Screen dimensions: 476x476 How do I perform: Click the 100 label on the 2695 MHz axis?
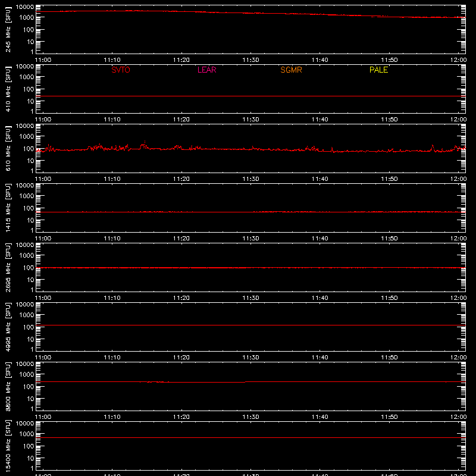29,267
